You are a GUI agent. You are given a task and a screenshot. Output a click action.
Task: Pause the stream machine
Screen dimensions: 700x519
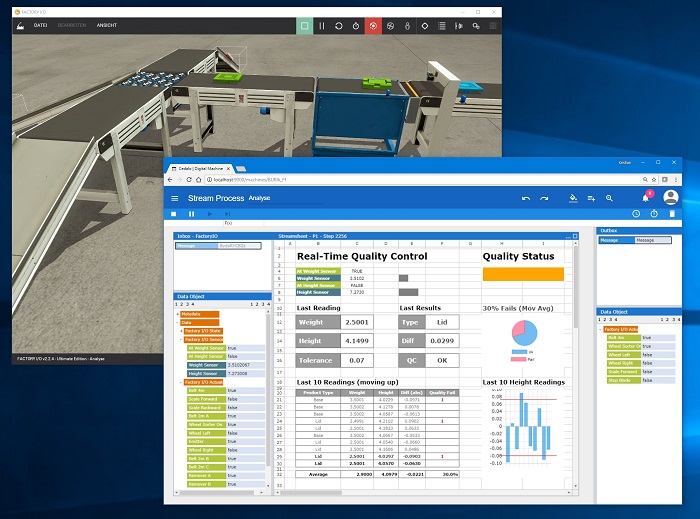[x=191, y=214]
